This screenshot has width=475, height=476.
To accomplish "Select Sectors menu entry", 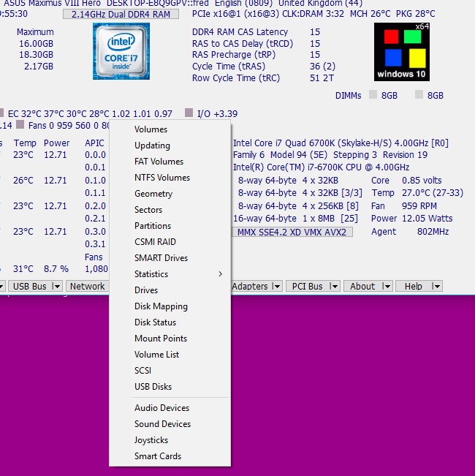I will (x=170, y=210).
